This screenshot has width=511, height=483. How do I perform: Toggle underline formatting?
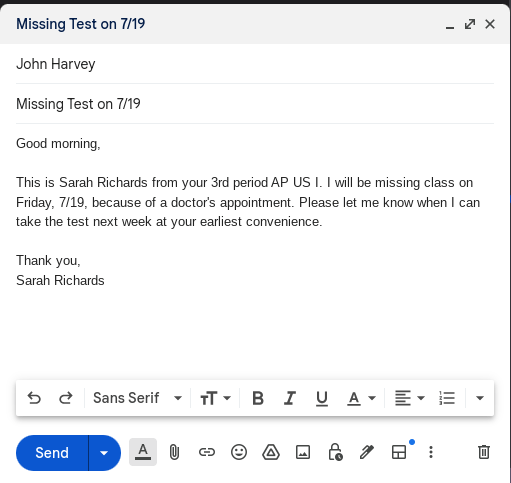pos(322,398)
